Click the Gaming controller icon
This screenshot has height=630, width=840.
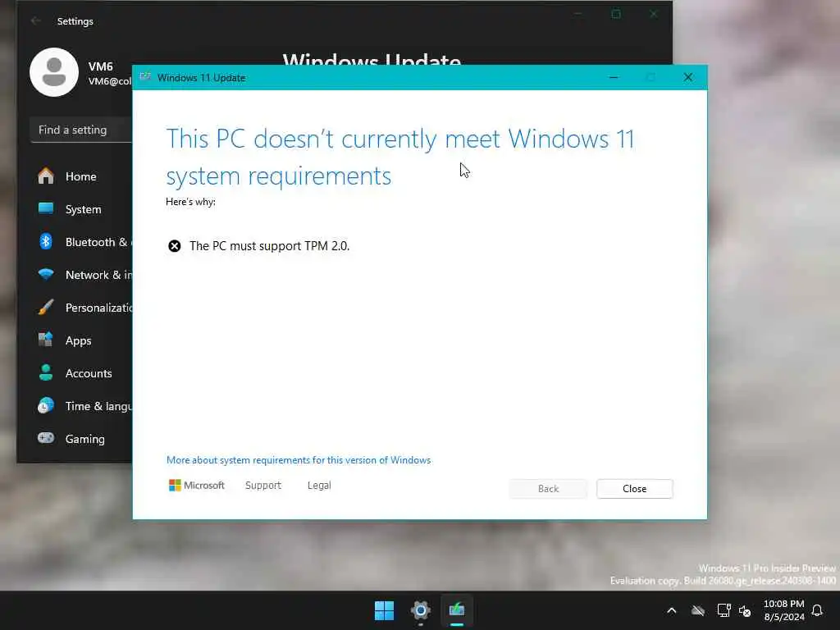(46, 438)
